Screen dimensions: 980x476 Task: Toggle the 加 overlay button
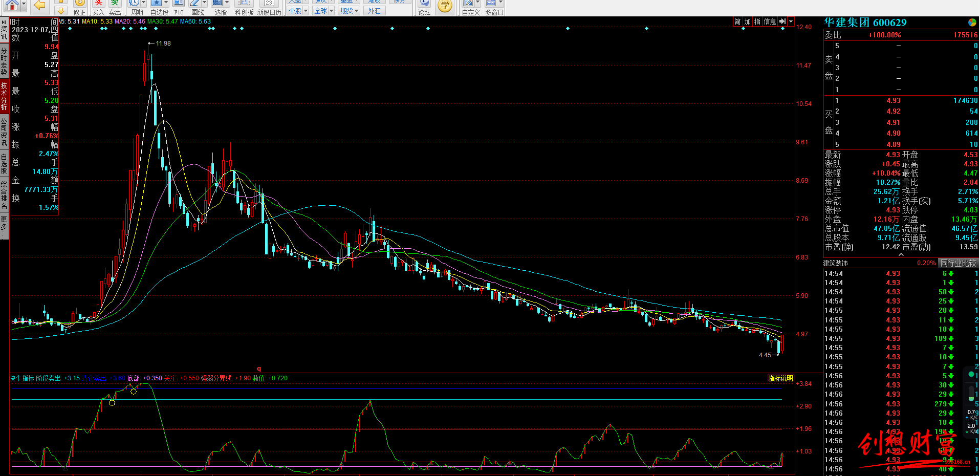point(748,21)
